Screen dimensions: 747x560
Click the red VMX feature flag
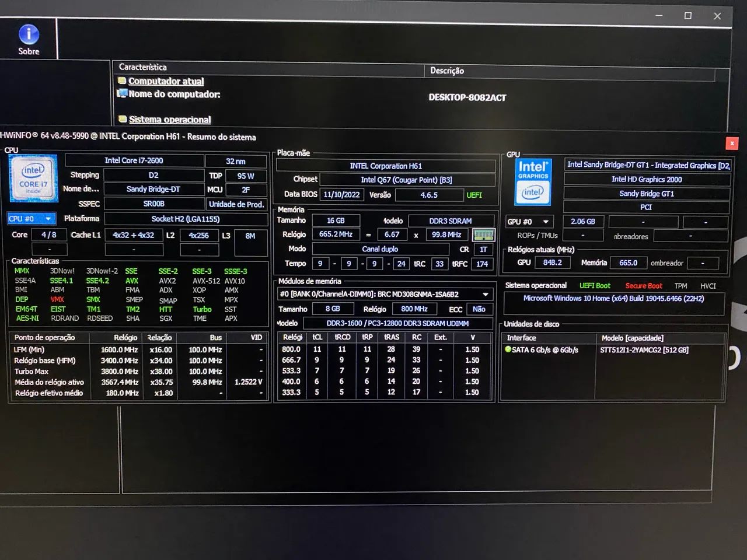[57, 299]
